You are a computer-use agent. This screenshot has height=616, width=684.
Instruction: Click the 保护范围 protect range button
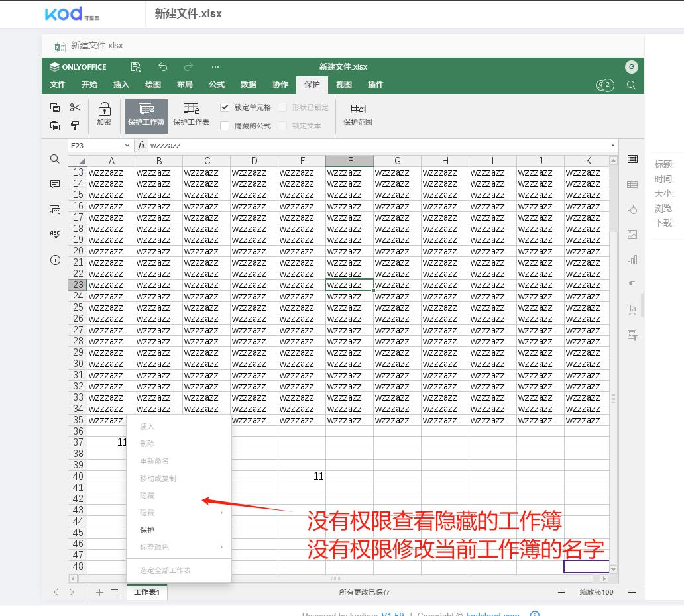(358, 114)
